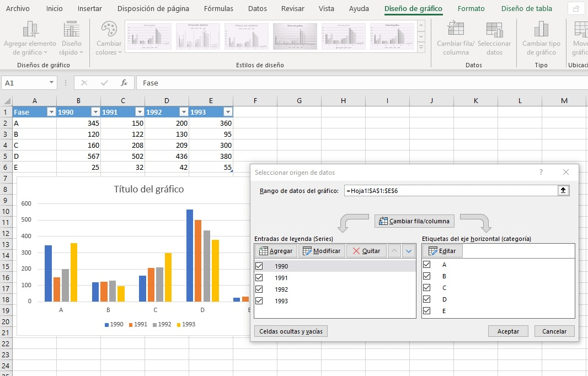Click Cambiar tipo de gráfico
The height and width of the screenshot is (376, 588).
tap(541, 39)
